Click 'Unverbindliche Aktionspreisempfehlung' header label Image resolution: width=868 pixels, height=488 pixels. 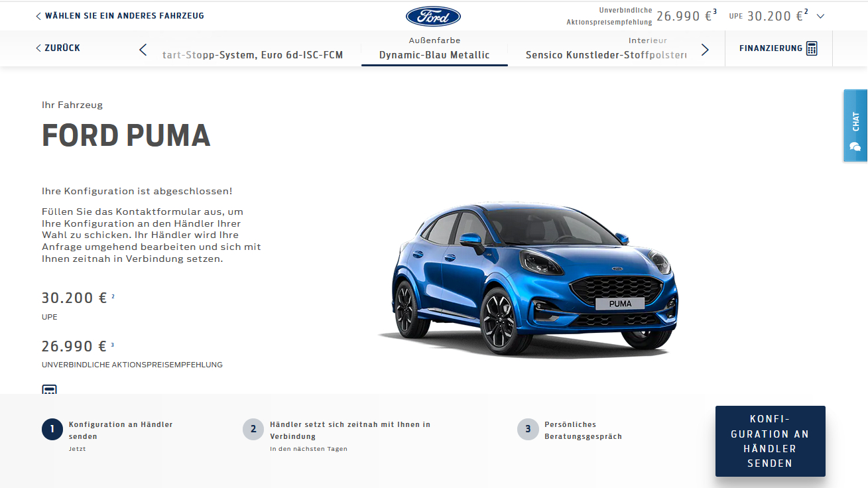coord(609,16)
